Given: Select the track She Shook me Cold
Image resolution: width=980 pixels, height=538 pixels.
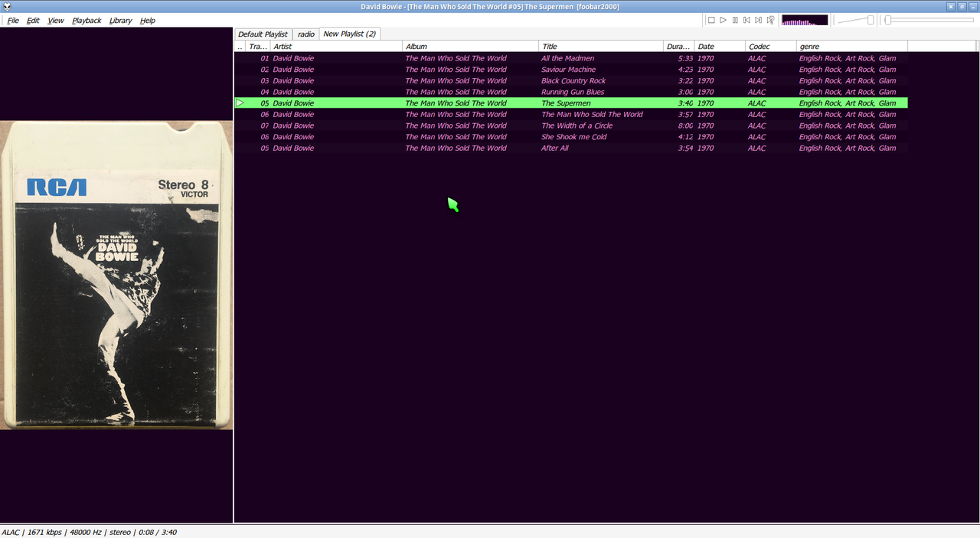Looking at the screenshot, I should 573,137.
